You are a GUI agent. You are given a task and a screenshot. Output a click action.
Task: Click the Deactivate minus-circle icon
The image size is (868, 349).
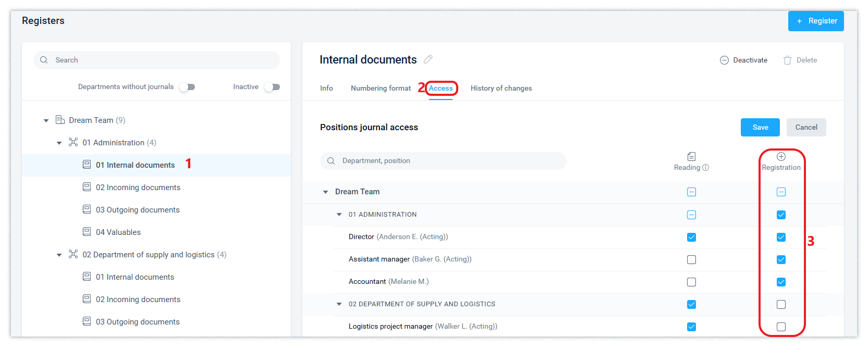click(x=724, y=60)
